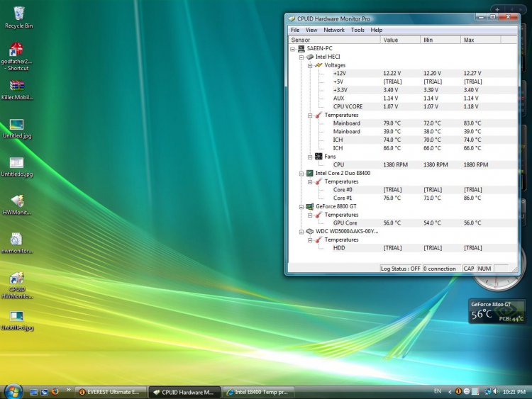The image size is (532, 399).
Task: Click the orange info tray icon
Action: pyautogui.click(x=458, y=391)
